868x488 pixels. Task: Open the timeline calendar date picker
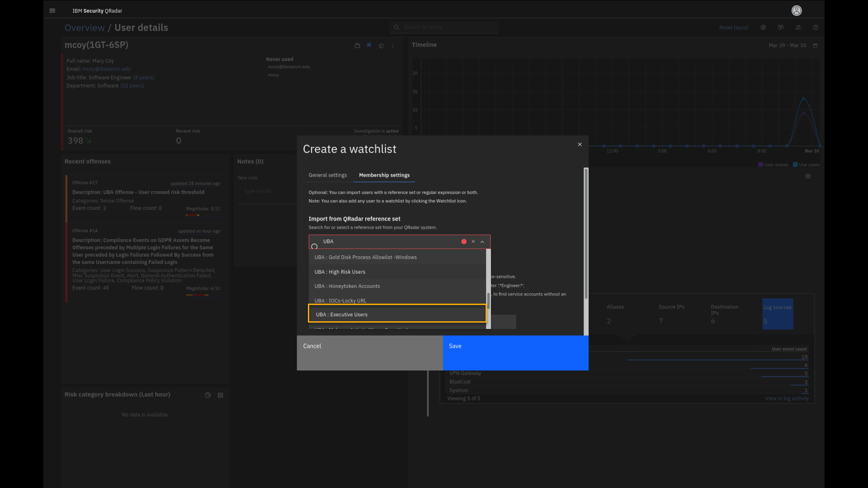click(815, 46)
